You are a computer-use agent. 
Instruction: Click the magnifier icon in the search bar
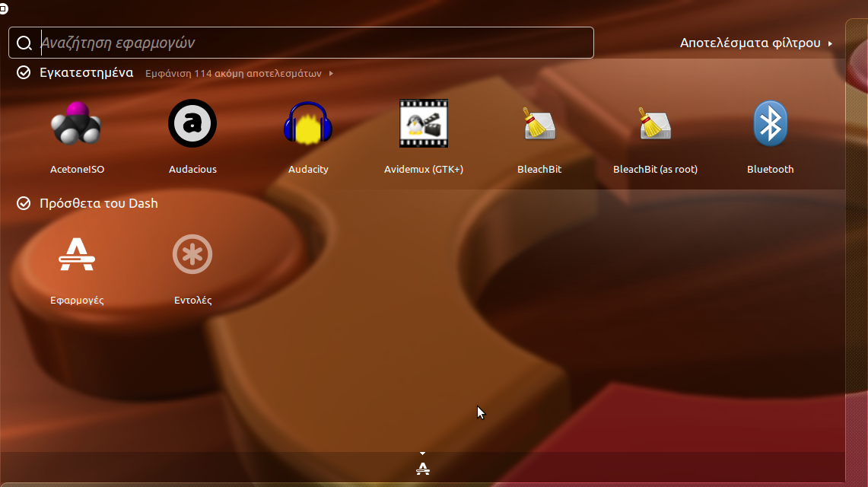pyautogui.click(x=24, y=43)
